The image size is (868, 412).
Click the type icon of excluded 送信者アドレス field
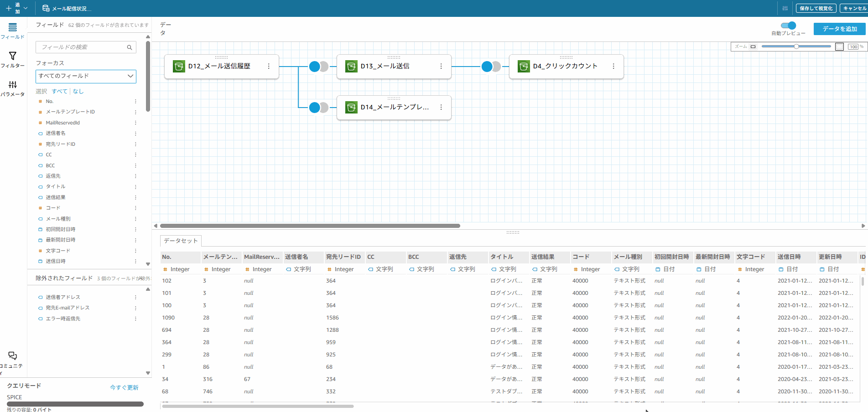[x=40, y=297]
